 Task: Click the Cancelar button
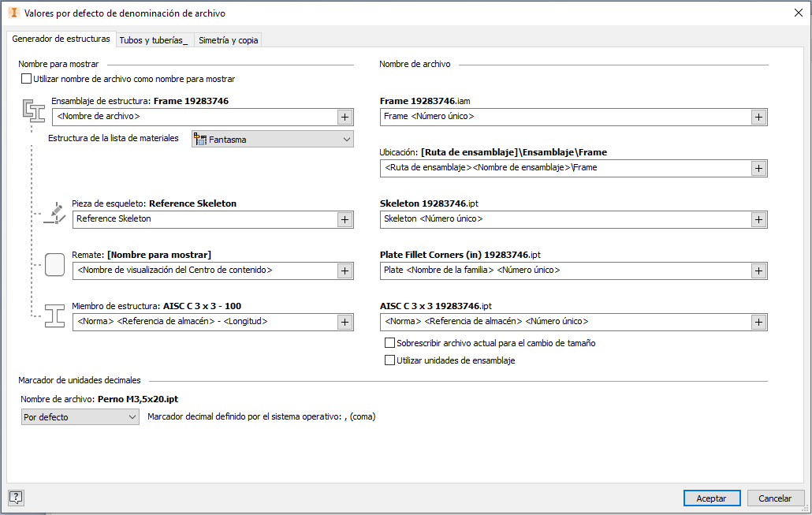pyautogui.click(x=775, y=498)
